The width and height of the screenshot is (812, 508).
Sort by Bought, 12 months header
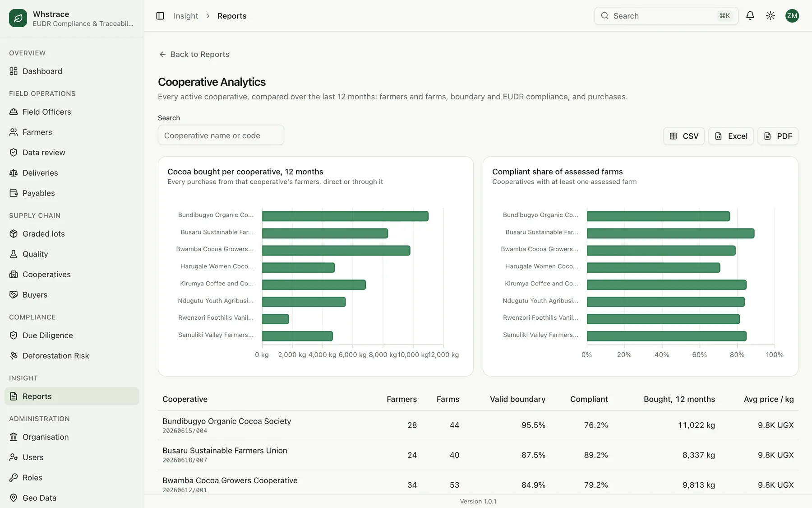(679, 399)
